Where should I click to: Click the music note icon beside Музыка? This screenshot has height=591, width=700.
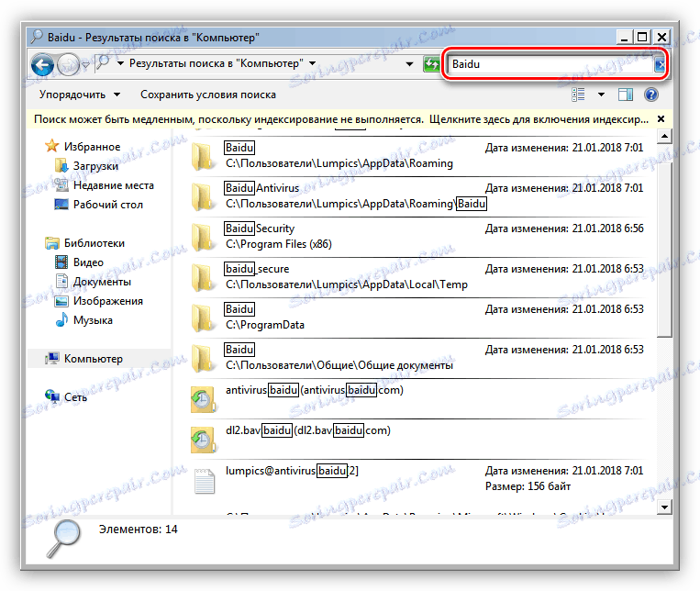[x=61, y=320]
